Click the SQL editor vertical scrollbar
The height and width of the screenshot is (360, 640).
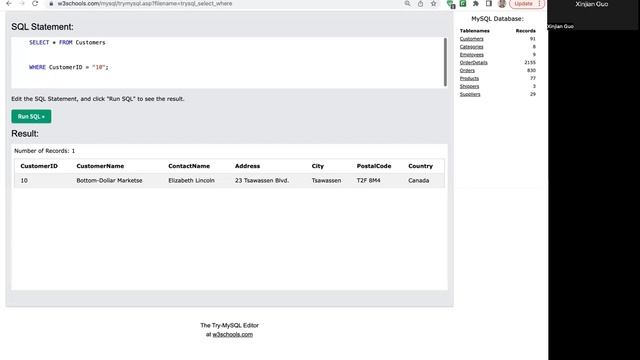click(x=445, y=62)
